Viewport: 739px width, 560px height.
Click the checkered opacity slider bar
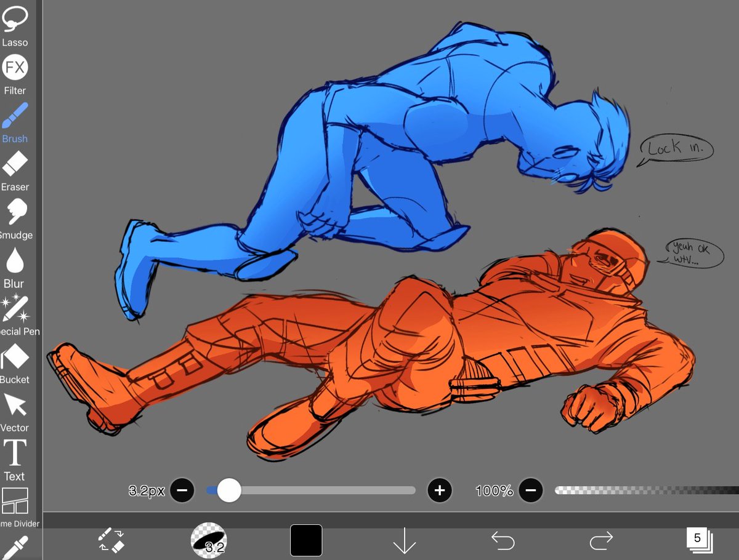coord(647,490)
